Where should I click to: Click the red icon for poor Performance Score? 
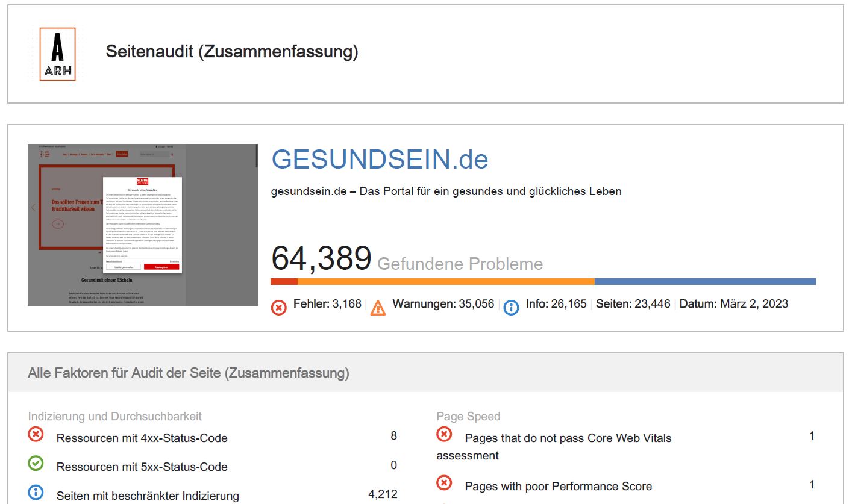pyautogui.click(x=444, y=482)
